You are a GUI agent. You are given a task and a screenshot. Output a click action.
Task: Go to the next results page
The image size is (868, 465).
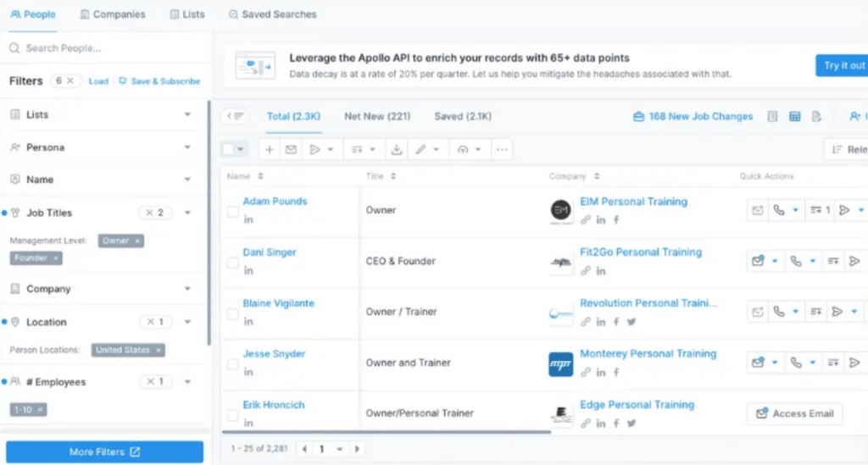point(357,449)
